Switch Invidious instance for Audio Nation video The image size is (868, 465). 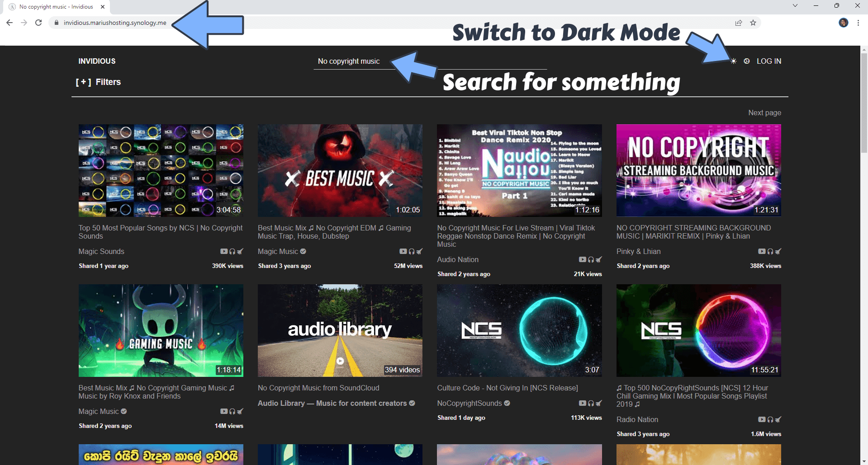(599, 260)
